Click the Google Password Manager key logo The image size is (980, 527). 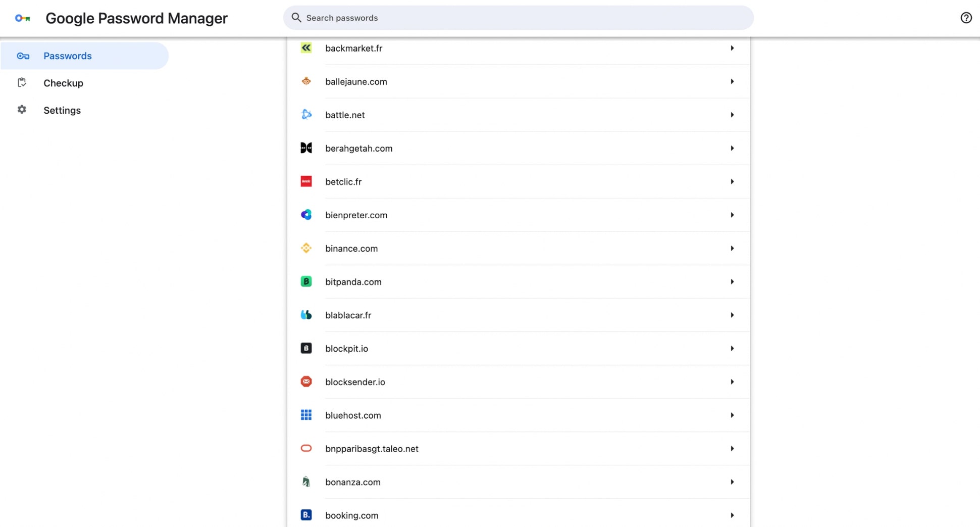pyautogui.click(x=23, y=18)
